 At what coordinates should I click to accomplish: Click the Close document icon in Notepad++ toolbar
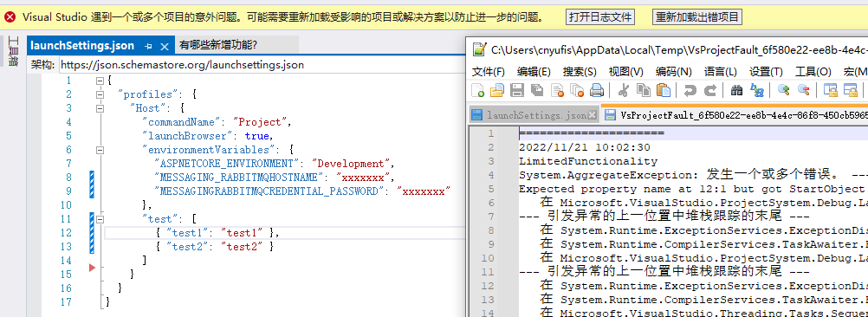pyautogui.click(x=557, y=89)
